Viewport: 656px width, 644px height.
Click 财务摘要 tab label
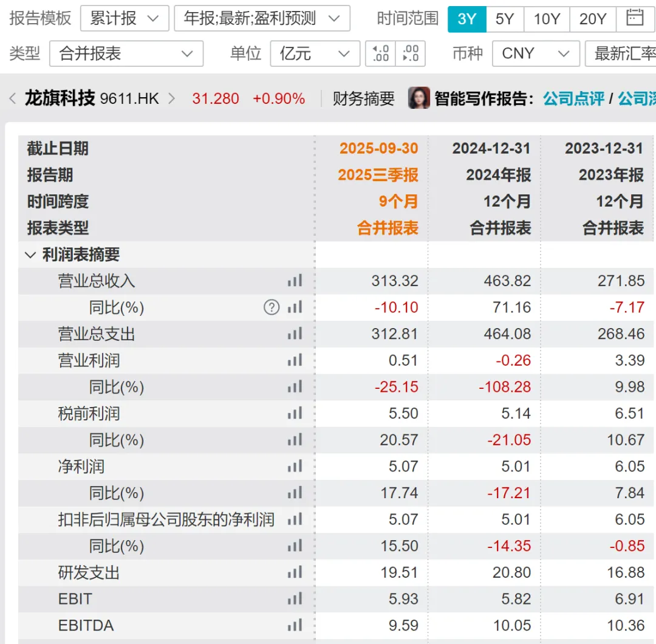pyautogui.click(x=364, y=99)
